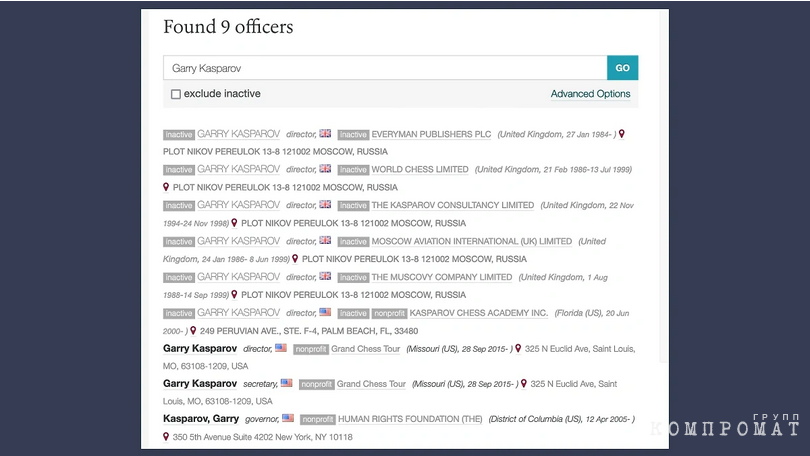Click map pin for Moscow Aviation address

coord(295,258)
